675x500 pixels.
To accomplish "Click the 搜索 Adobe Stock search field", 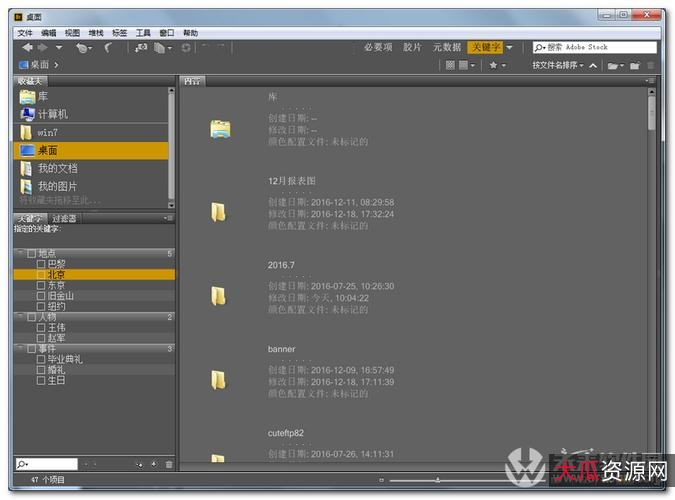I will [594, 47].
